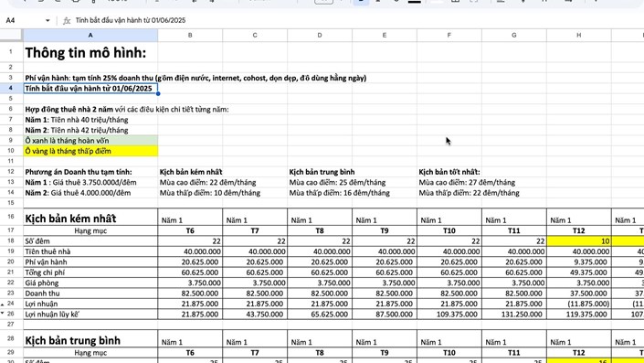Viewport: 644px width, 363px height.
Task: Click inside the formula bar text
Action: click(131, 20)
